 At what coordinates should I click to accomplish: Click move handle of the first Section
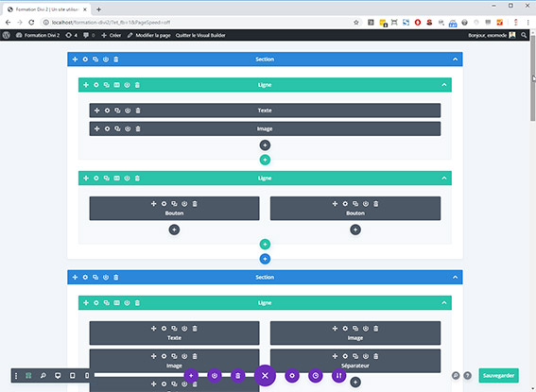pos(75,60)
